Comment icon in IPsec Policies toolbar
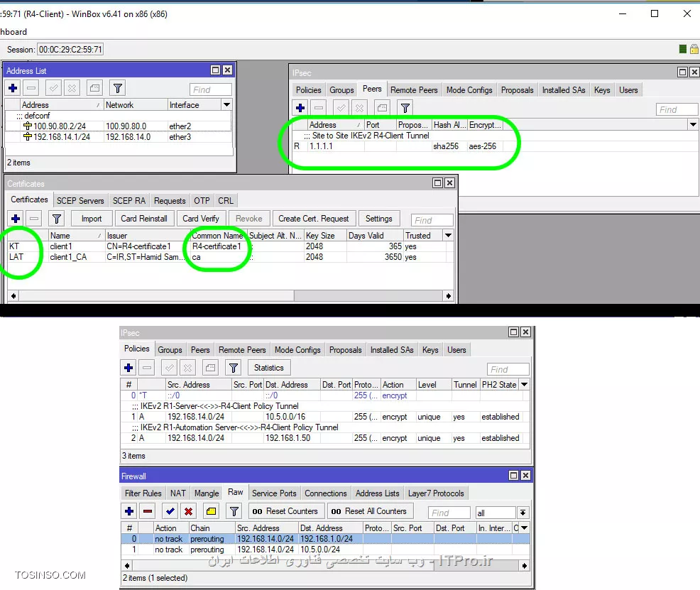Image resolution: width=700 pixels, height=590 pixels. coord(211,368)
